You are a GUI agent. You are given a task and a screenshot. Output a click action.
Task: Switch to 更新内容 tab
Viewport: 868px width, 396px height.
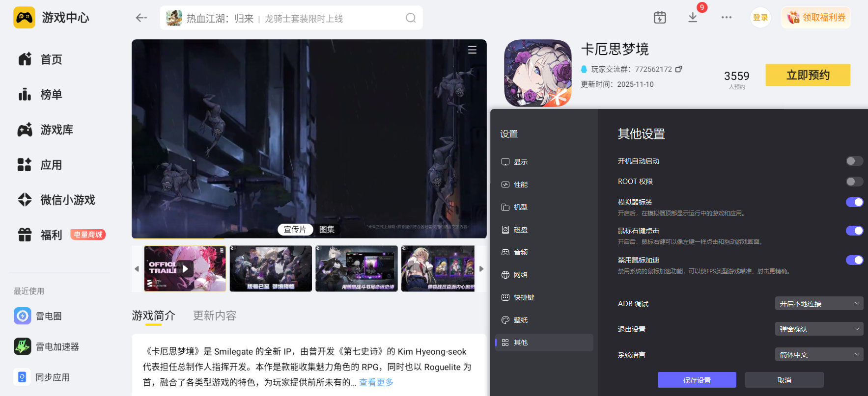(214, 316)
